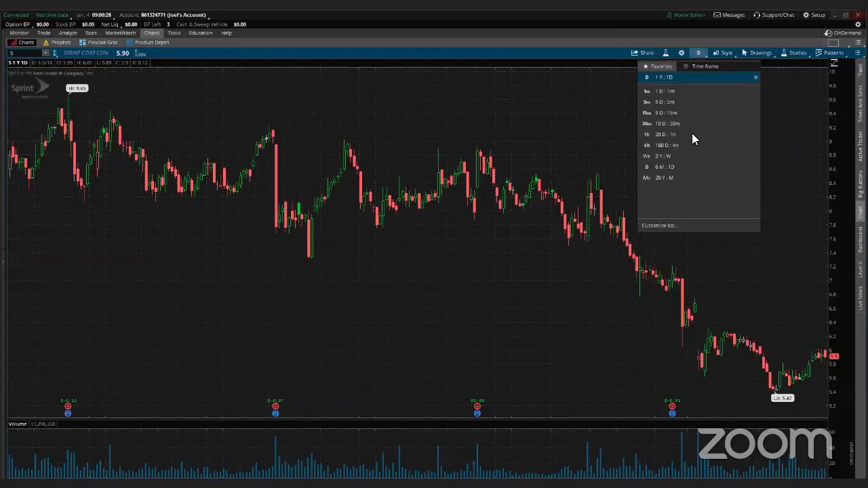Click the flask Edit studies icon
This screenshot has width=868, height=488.
click(x=665, y=53)
